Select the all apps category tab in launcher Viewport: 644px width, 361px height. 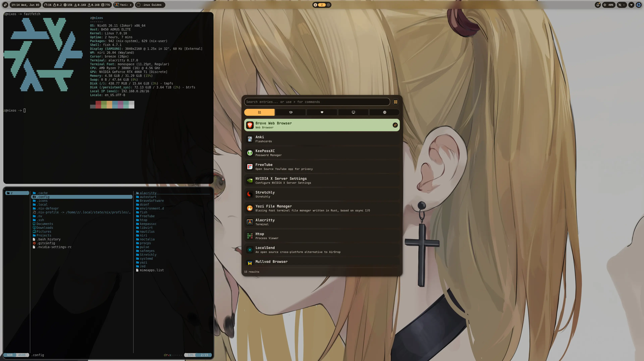tap(259, 112)
